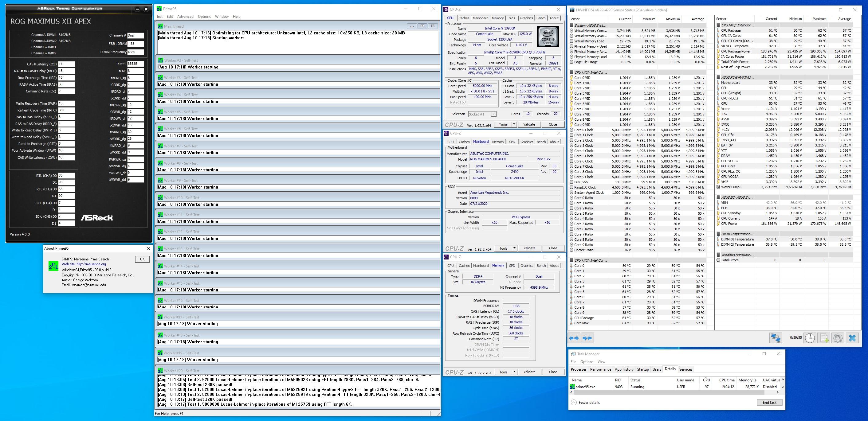Click OK in the About Prime95 dialog
The image size is (868, 421).
[x=142, y=259]
